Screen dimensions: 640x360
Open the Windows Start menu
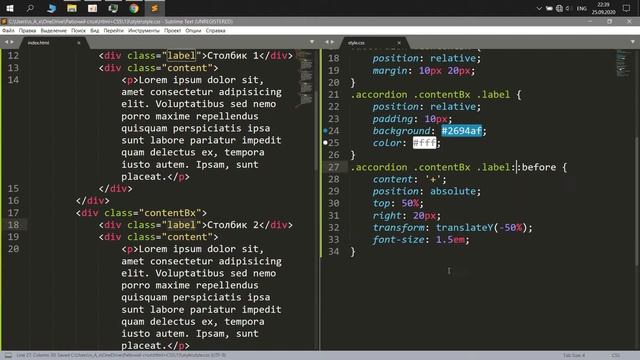pos(10,8)
